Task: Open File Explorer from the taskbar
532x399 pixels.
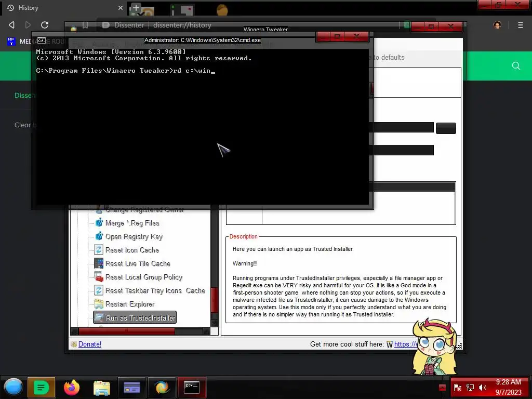Action: pyautogui.click(x=101, y=388)
